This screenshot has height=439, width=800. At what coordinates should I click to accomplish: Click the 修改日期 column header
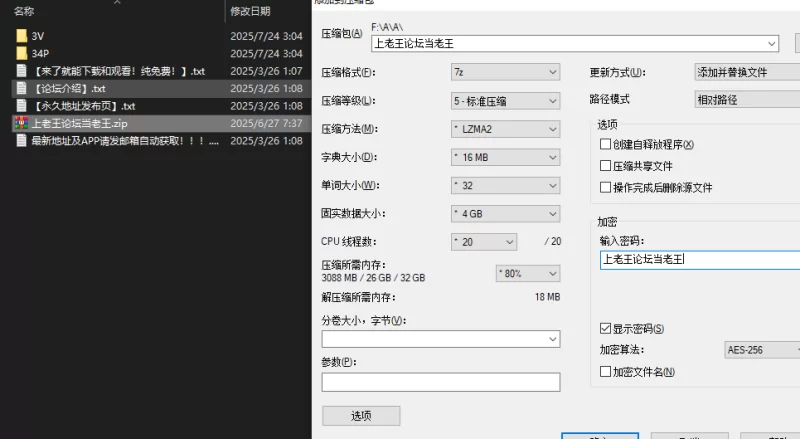coord(250,11)
